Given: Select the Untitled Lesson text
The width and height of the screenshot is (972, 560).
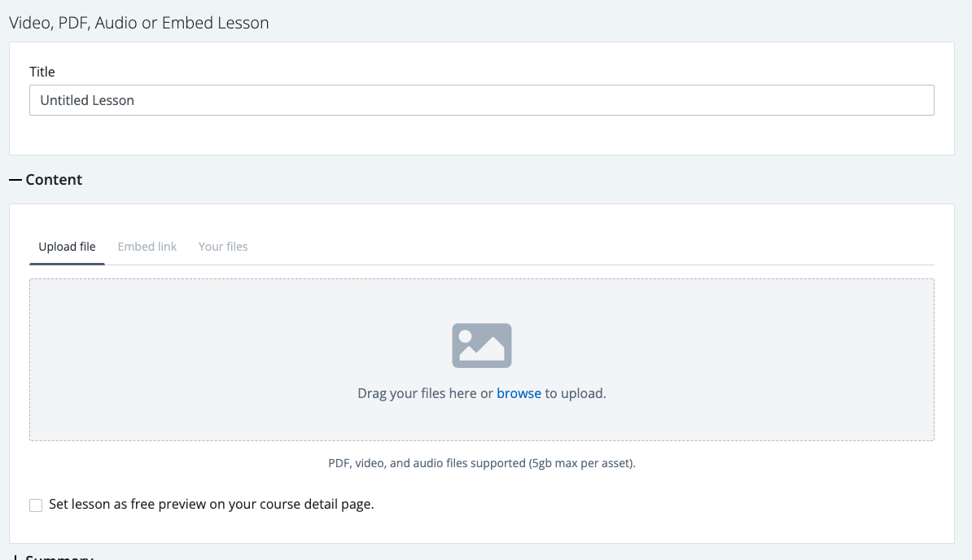Looking at the screenshot, I should pos(87,100).
